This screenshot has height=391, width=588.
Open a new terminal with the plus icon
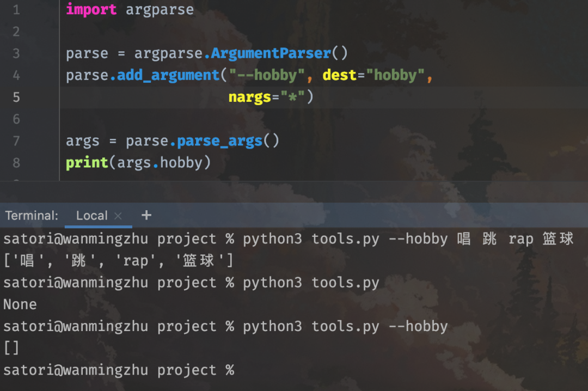pyautogui.click(x=146, y=215)
